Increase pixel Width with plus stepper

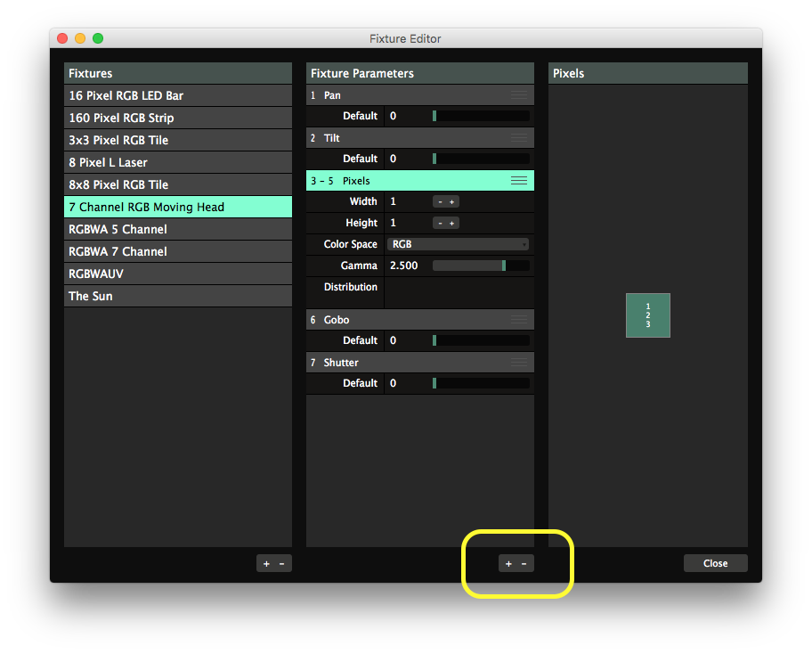(x=452, y=201)
